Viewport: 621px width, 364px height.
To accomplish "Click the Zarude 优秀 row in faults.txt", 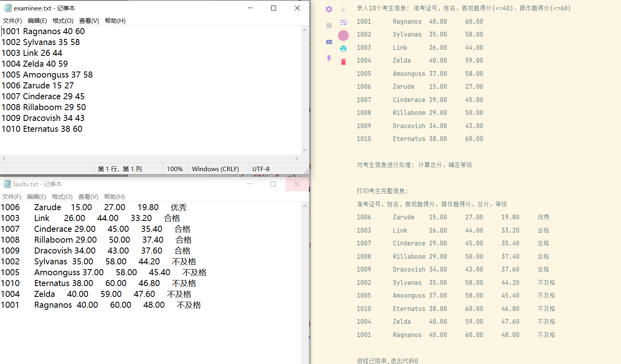I will (x=94, y=207).
